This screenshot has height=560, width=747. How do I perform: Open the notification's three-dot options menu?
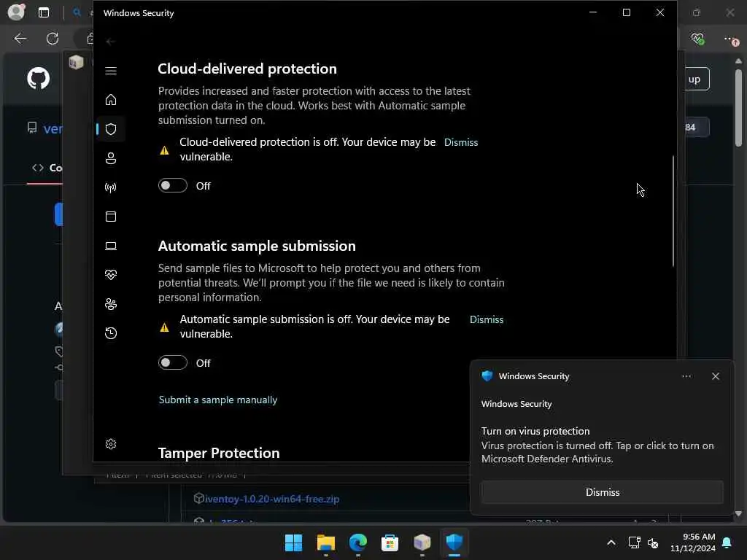pyautogui.click(x=686, y=376)
